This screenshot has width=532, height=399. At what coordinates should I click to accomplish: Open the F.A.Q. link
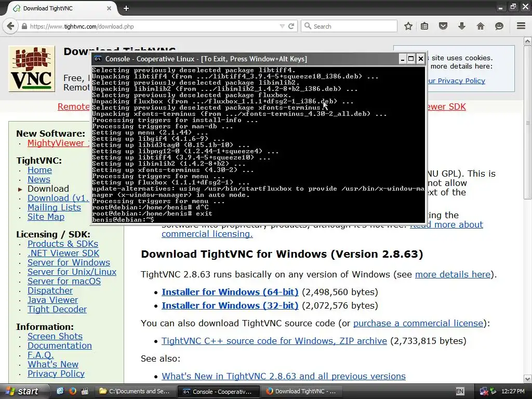pyautogui.click(x=41, y=355)
